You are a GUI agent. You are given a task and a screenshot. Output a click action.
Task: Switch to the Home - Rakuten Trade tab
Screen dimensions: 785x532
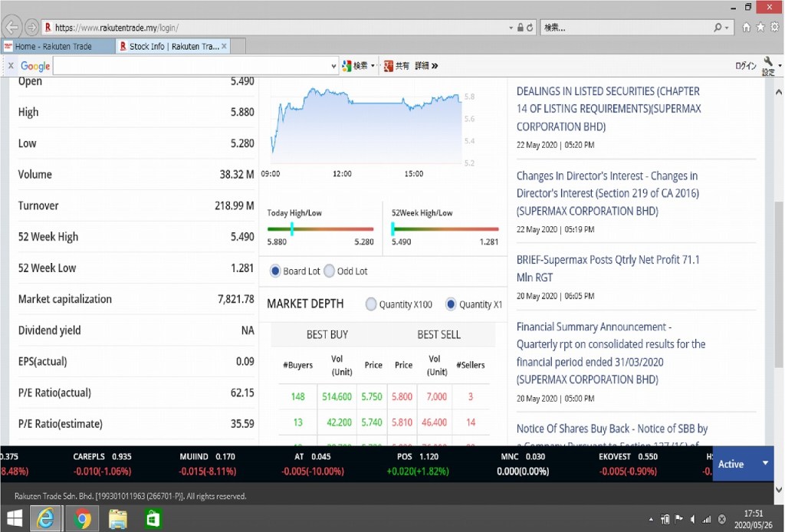point(54,47)
